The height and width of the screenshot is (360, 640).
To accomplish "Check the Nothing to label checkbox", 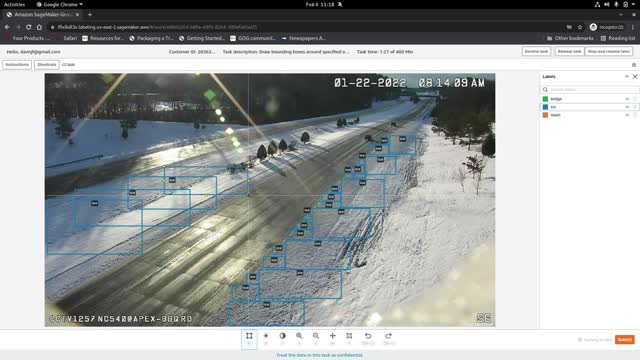I will 580,340.
